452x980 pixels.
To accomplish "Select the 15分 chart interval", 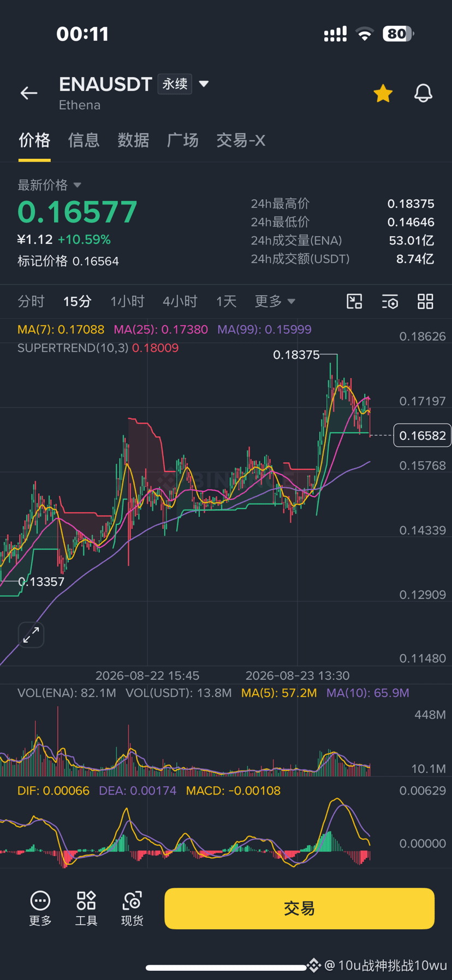I will [x=78, y=301].
